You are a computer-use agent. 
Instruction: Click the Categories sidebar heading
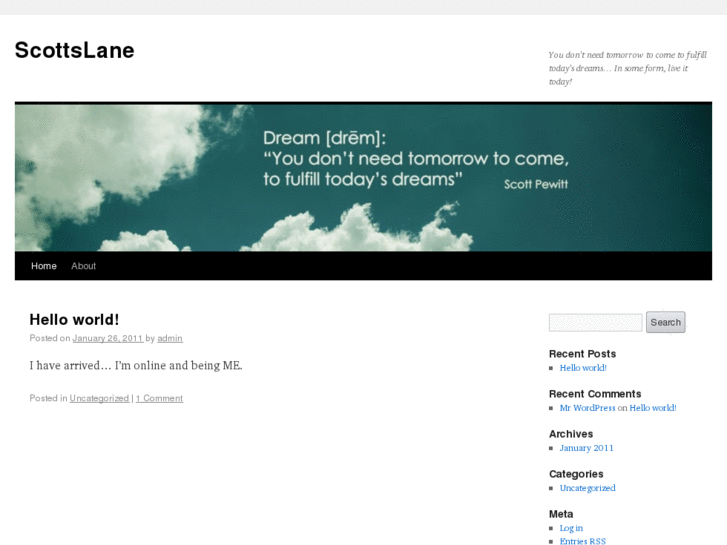(576, 474)
